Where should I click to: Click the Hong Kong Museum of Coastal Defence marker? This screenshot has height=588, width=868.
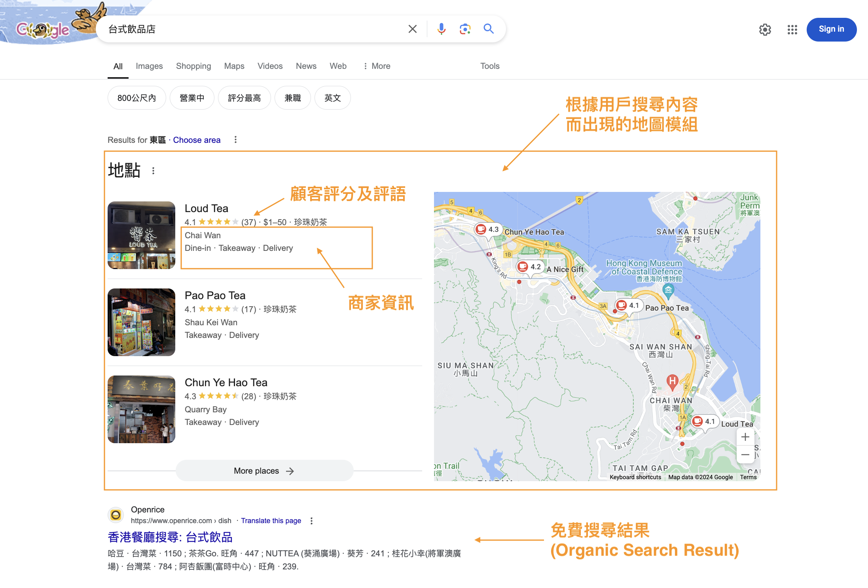pos(668,291)
